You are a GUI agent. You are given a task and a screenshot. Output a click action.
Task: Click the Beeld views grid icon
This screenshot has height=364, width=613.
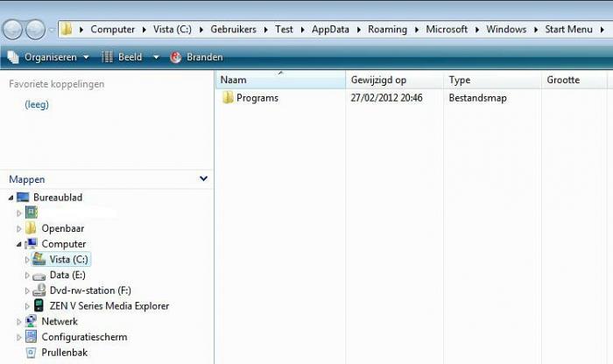(107, 57)
